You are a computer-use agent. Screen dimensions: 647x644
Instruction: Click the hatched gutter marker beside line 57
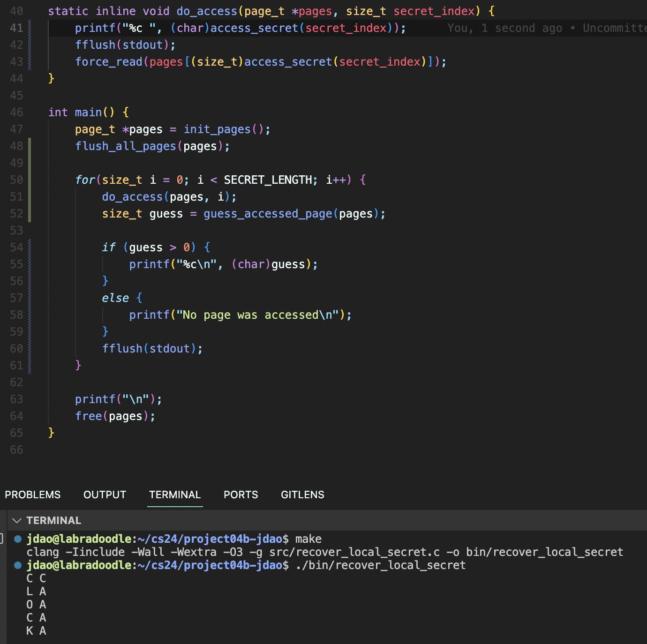pos(30,298)
